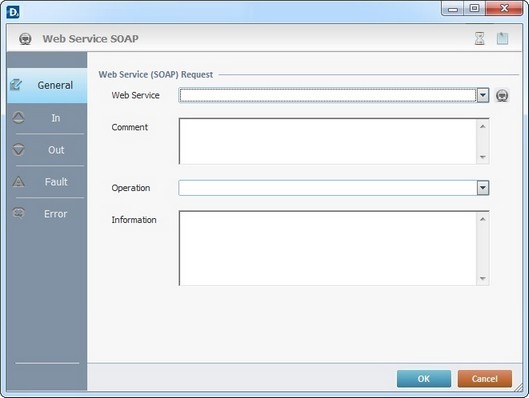Click Information box scroll down arrow
The width and height of the screenshot is (529, 398).
483,278
